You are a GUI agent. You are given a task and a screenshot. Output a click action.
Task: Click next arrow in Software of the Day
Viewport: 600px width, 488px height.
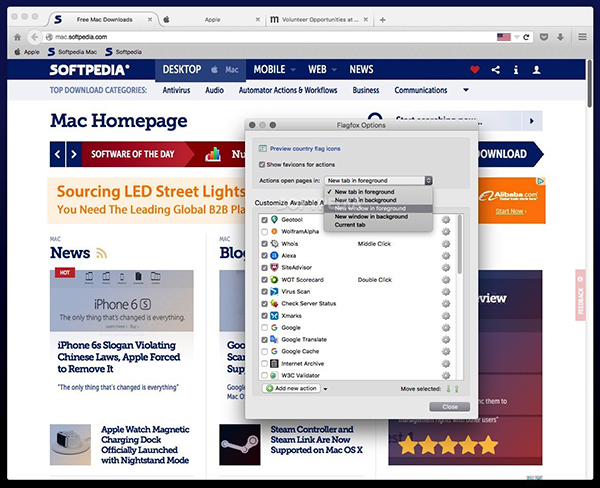tap(74, 154)
